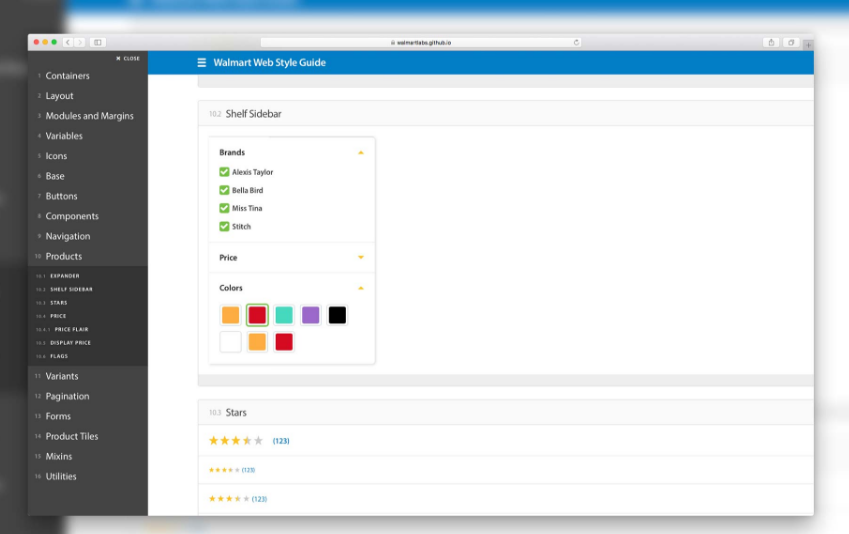Screen dimensions: 849x534
Task: Uncheck the Alexis Taylor brand
Action: pyautogui.click(x=224, y=172)
